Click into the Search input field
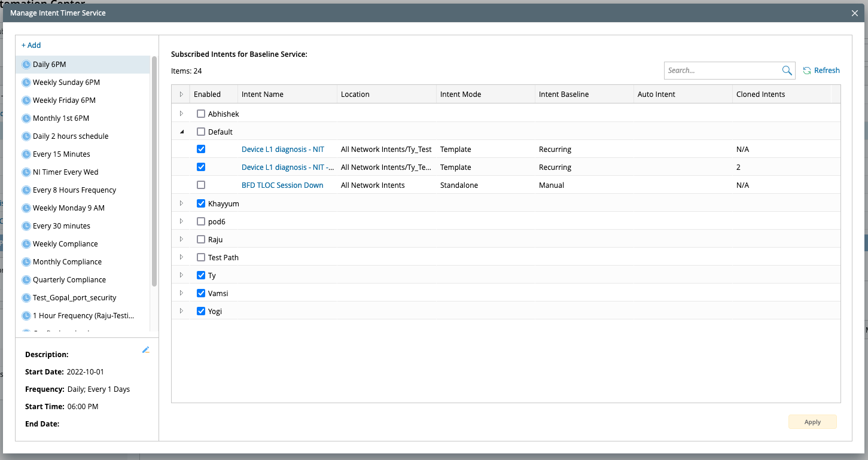The image size is (868, 460). click(721, 71)
